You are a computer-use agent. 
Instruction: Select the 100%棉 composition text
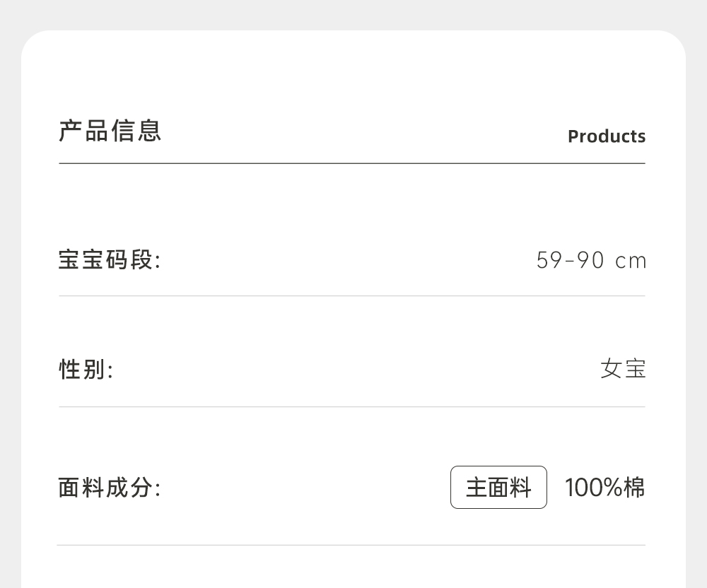pos(604,488)
